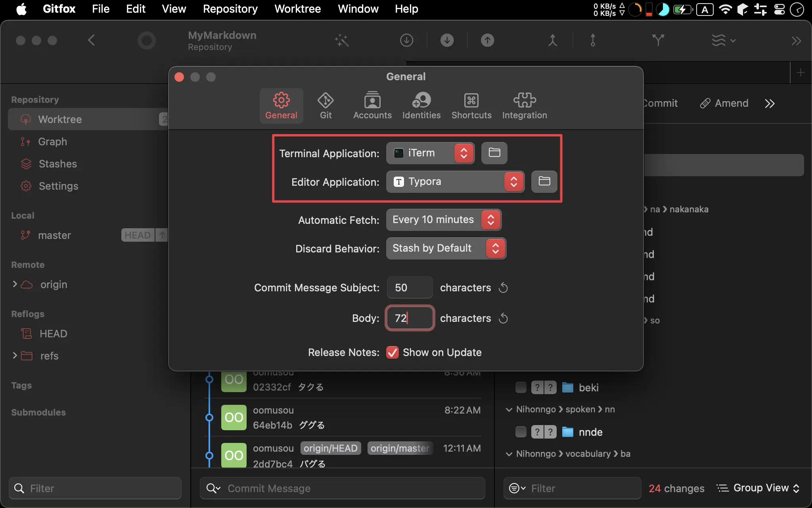Viewport: 812px width, 508px height.
Task: Browse for an editor application via folder button
Action: [544, 181]
